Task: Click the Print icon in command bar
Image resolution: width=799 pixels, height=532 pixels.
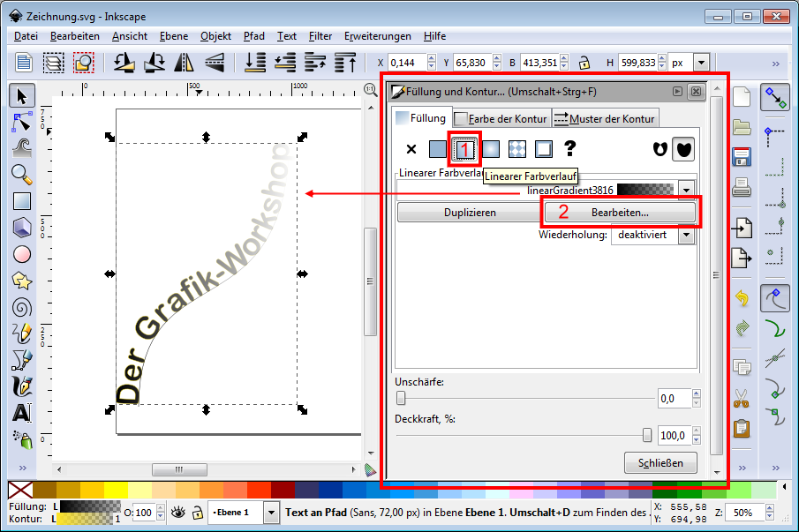Action: point(742,187)
